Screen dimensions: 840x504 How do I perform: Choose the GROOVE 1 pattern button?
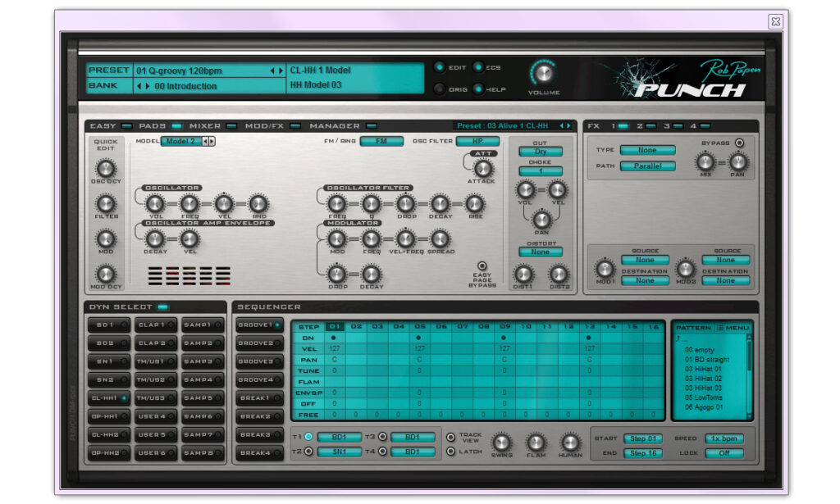click(x=259, y=325)
